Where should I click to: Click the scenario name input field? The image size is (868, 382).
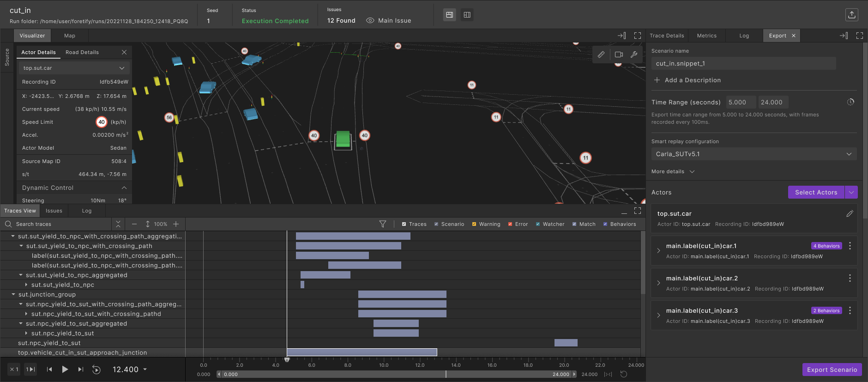click(743, 63)
